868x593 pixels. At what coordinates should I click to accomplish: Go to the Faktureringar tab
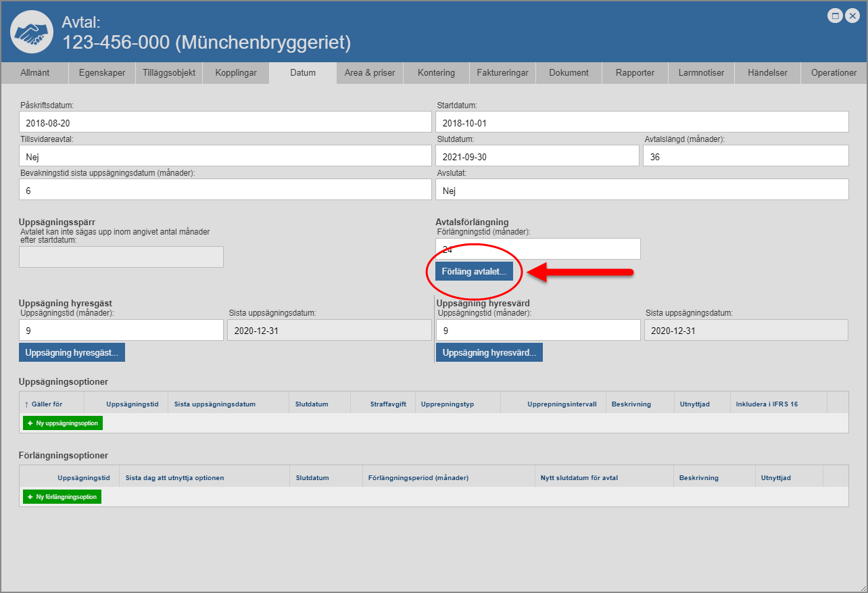coord(502,73)
